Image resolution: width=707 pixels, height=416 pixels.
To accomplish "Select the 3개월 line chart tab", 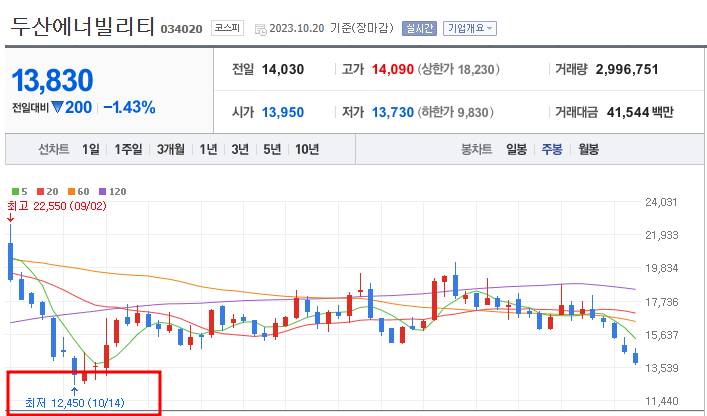I will click(170, 149).
